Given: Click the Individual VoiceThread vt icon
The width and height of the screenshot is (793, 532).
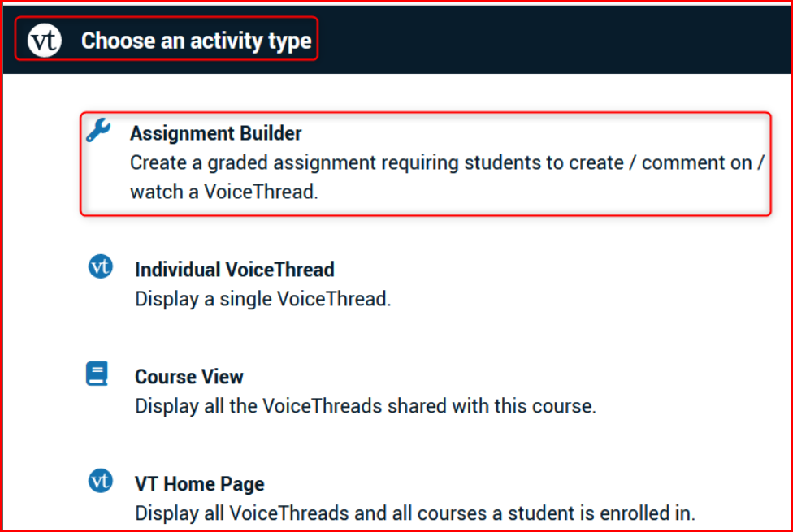Looking at the screenshot, I should (101, 266).
